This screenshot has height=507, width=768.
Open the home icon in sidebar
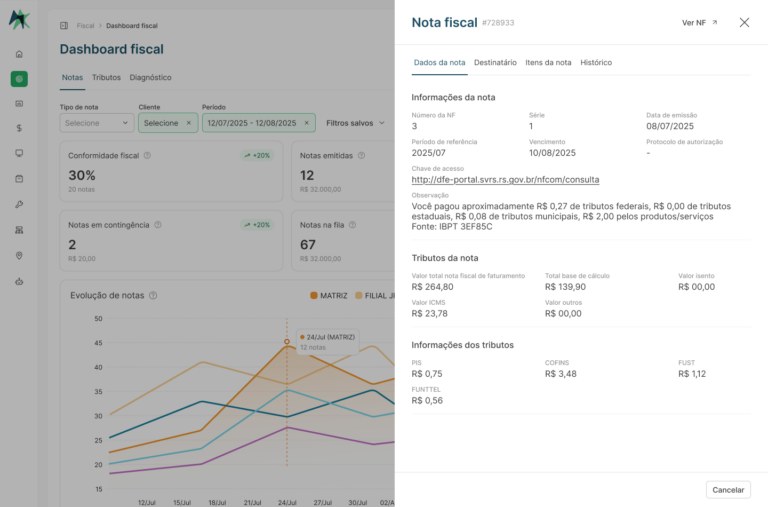[x=19, y=54]
